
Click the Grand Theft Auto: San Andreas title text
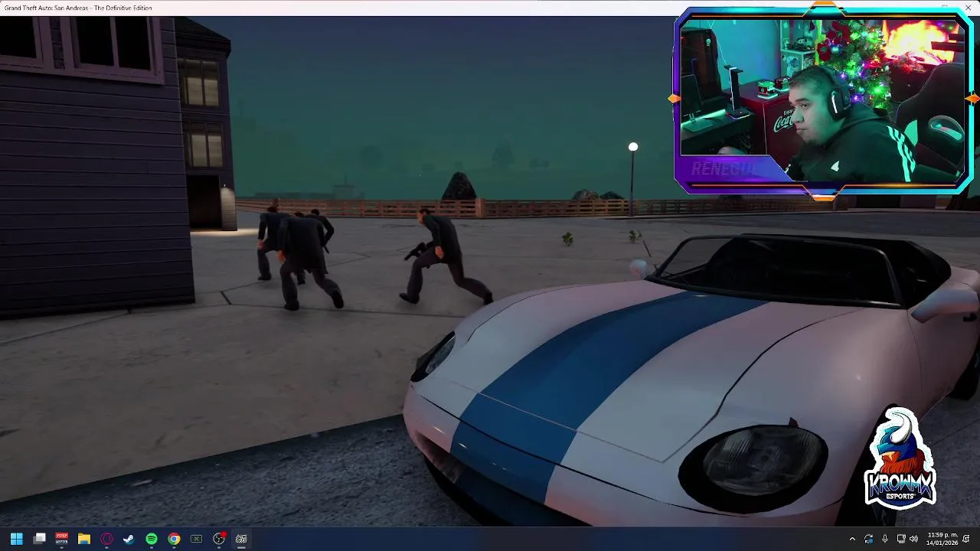click(x=78, y=8)
